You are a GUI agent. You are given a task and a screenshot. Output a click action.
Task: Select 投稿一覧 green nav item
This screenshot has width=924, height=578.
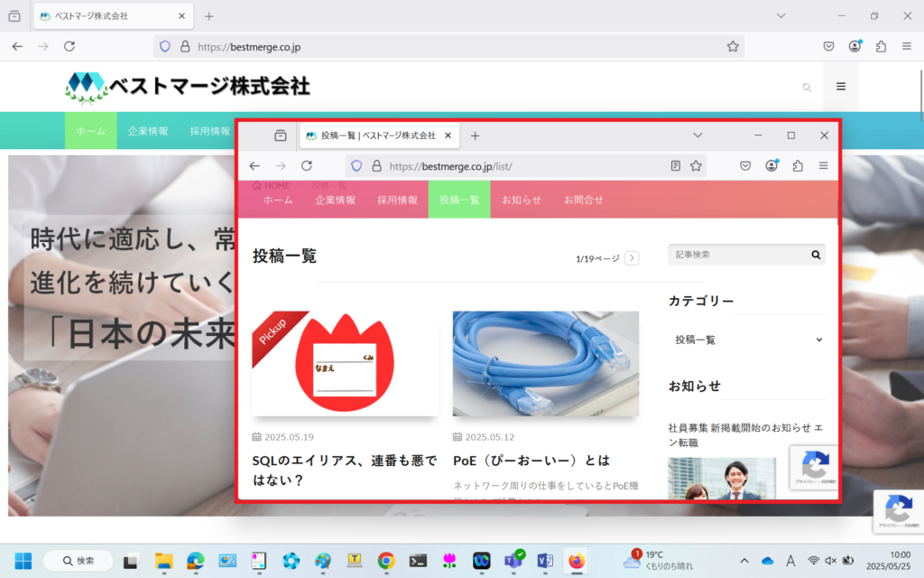pos(459,200)
